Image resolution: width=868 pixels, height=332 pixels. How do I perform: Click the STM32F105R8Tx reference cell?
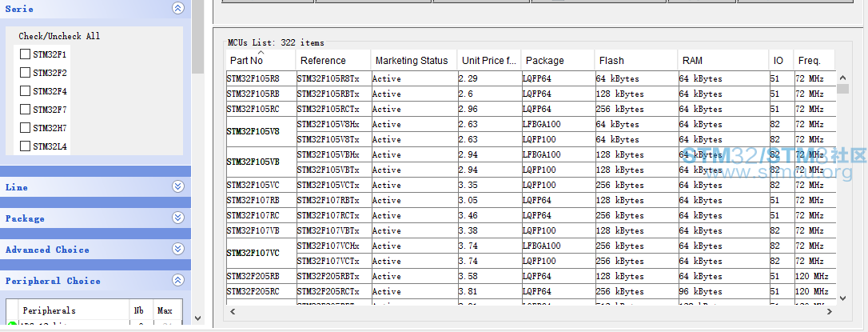click(333, 78)
